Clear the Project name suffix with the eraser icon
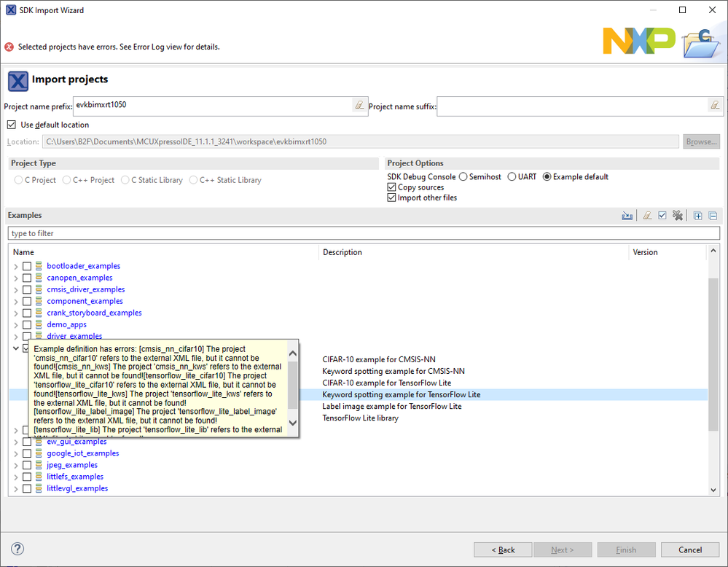728x567 pixels. (715, 106)
